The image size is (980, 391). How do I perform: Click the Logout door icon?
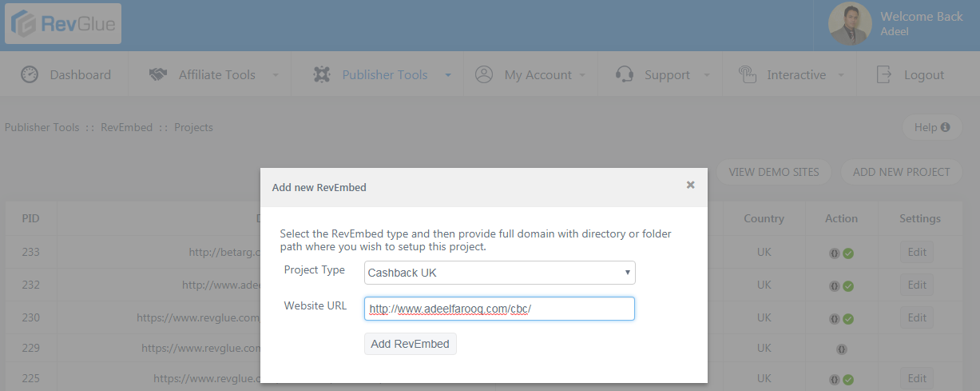coord(884,74)
